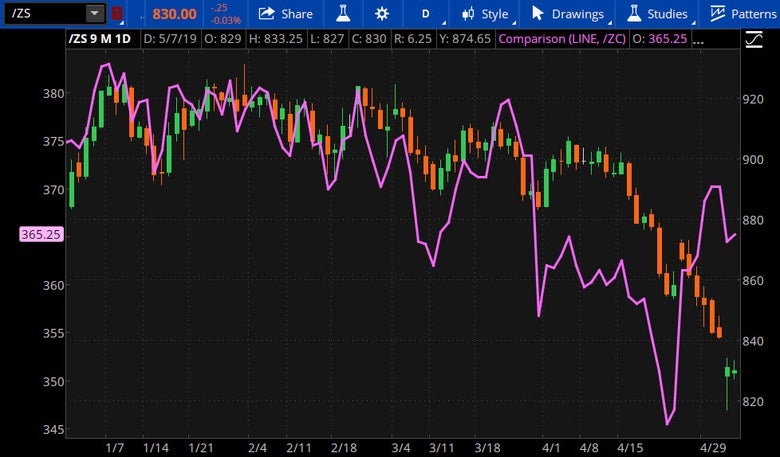Viewport: 780px width, 457px height.
Task: Click the 4/15 date axis label
Action: (630, 448)
